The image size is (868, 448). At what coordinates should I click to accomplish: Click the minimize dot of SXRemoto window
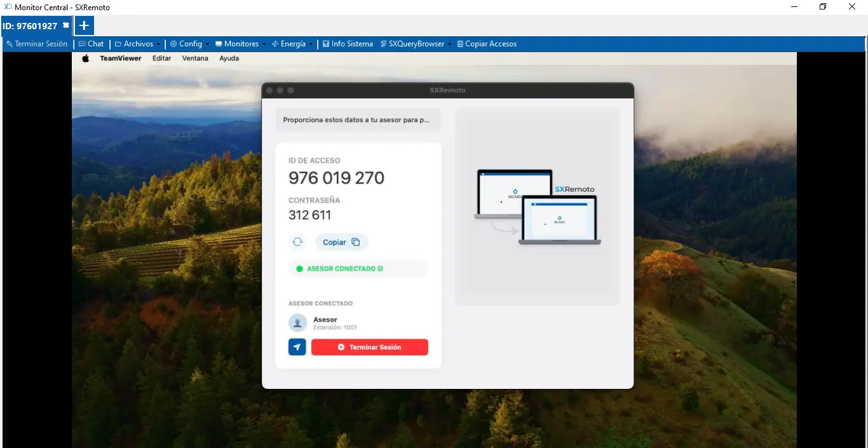click(280, 90)
